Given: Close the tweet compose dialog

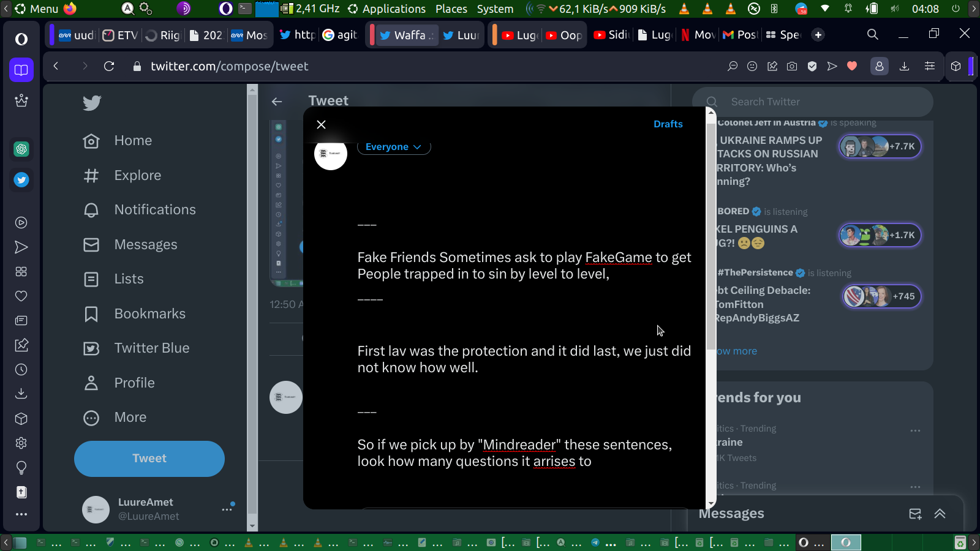Looking at the screenshot, I should click(321, 124).
